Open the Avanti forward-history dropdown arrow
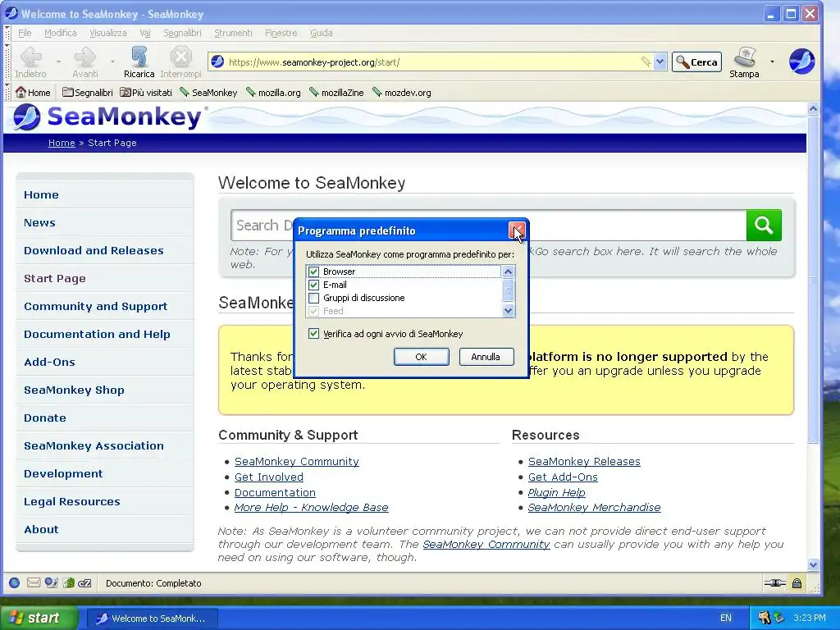 click(112, 62)
